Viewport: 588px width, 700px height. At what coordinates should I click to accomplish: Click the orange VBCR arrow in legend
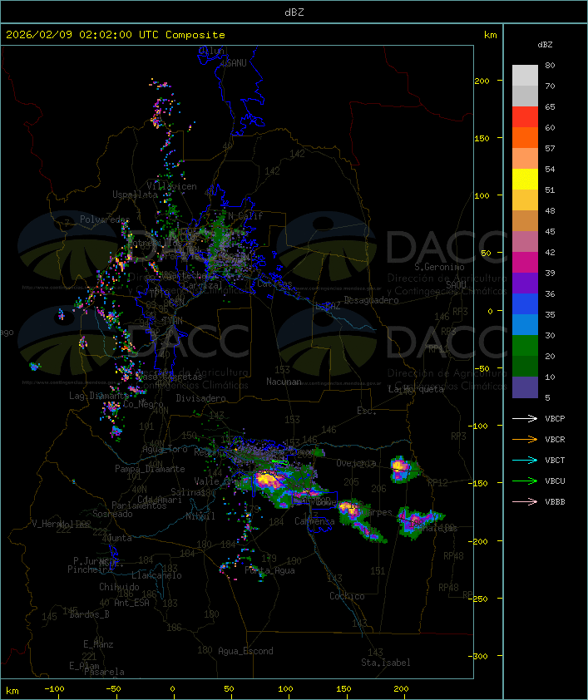point(525,439)
